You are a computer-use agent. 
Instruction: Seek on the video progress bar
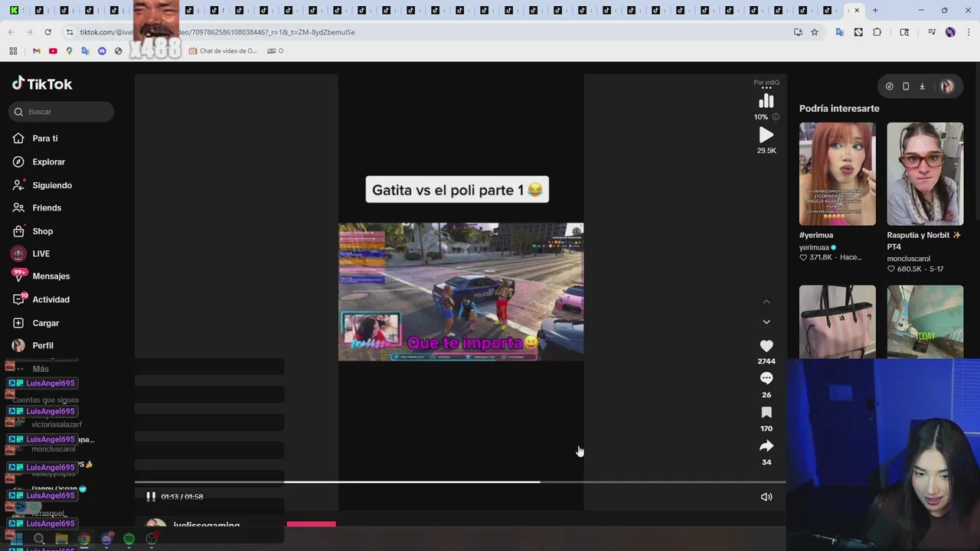(x=460, y=482)
